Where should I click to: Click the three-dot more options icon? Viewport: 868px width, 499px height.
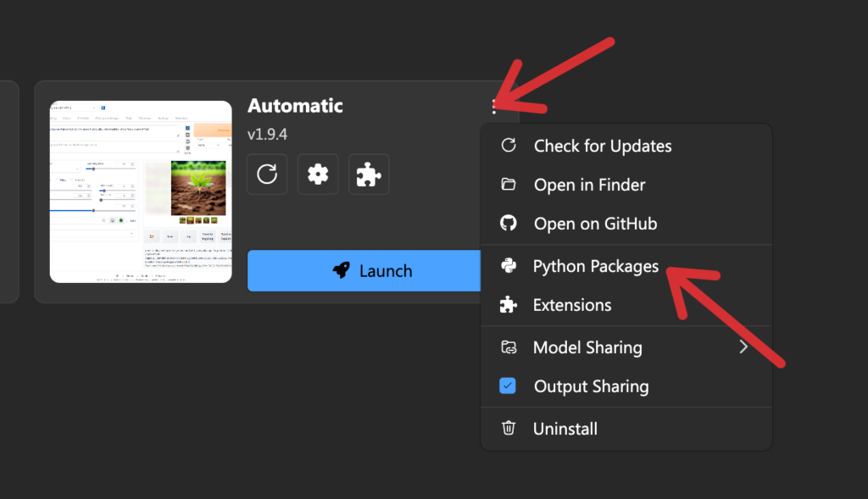pos(494,107)
